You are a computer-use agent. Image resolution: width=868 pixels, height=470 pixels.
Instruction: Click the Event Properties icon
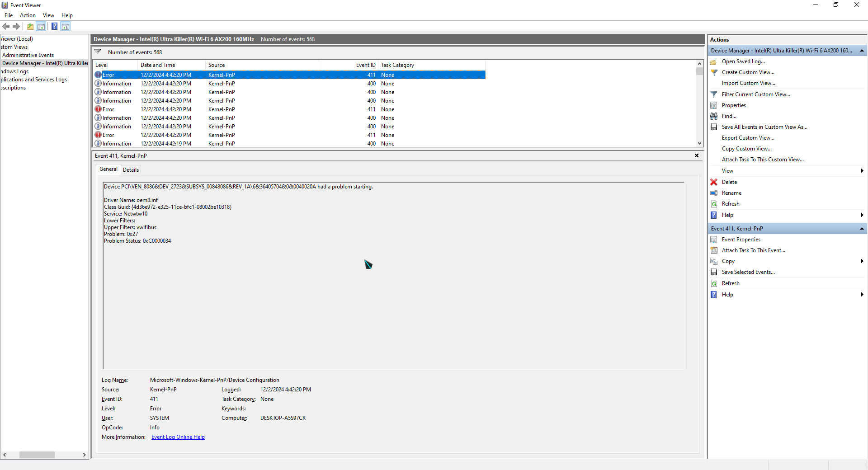pos(714,240)
